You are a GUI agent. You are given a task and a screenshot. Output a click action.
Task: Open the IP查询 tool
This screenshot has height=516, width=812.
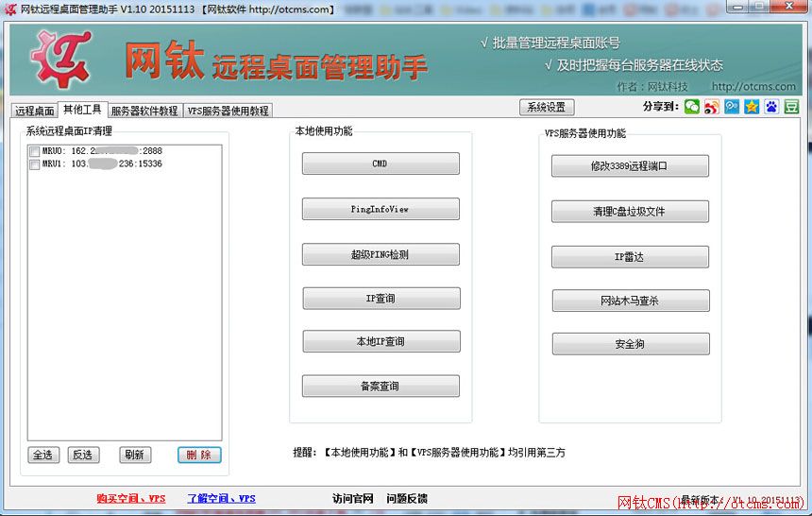pos(381,299)
